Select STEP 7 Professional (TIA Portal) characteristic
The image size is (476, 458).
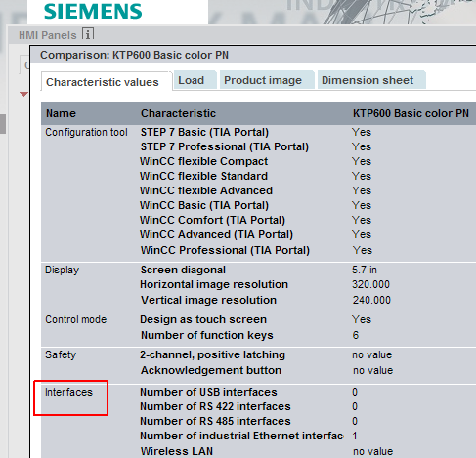(225, 146)
